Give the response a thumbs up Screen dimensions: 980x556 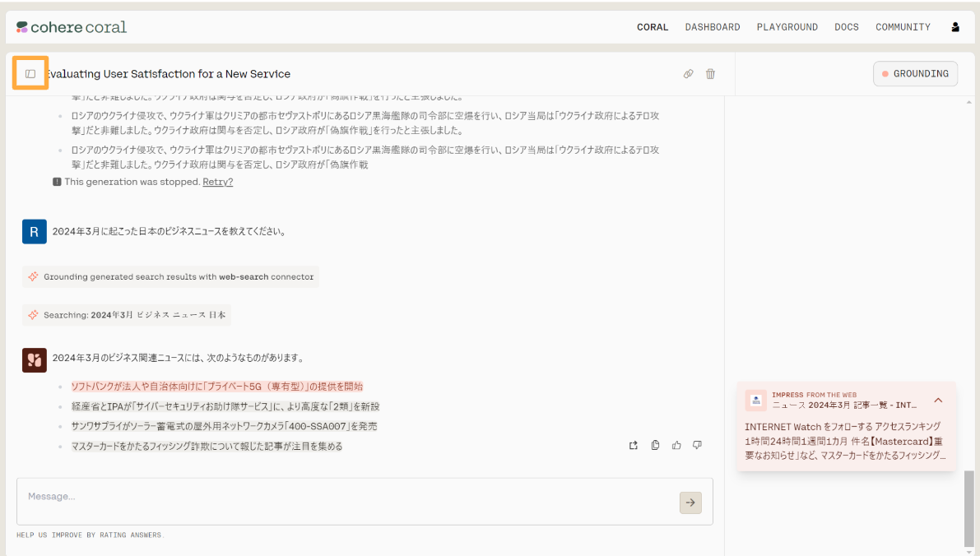(x=676, y=445)
